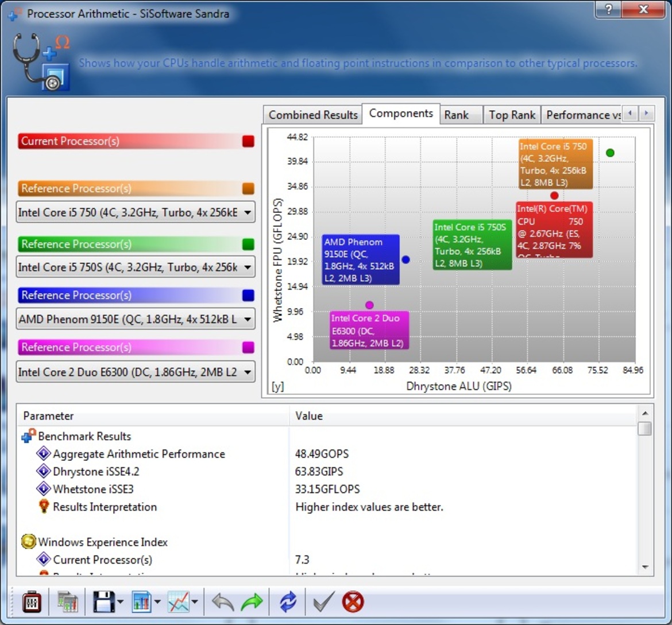Image resolution: width=672 pixels, height=625 pixels.
Task: Click the Benchmark Results section icon
Action: click(28, 436)
